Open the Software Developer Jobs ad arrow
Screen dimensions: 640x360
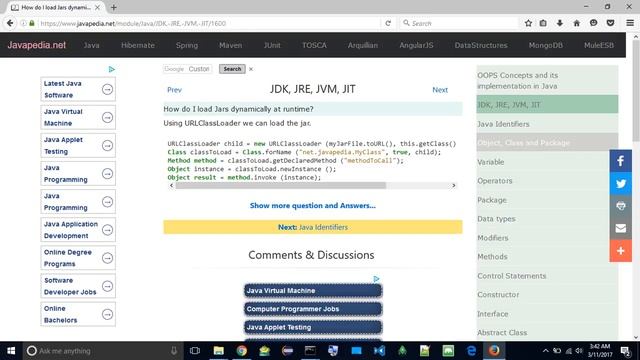coord(107,286)
